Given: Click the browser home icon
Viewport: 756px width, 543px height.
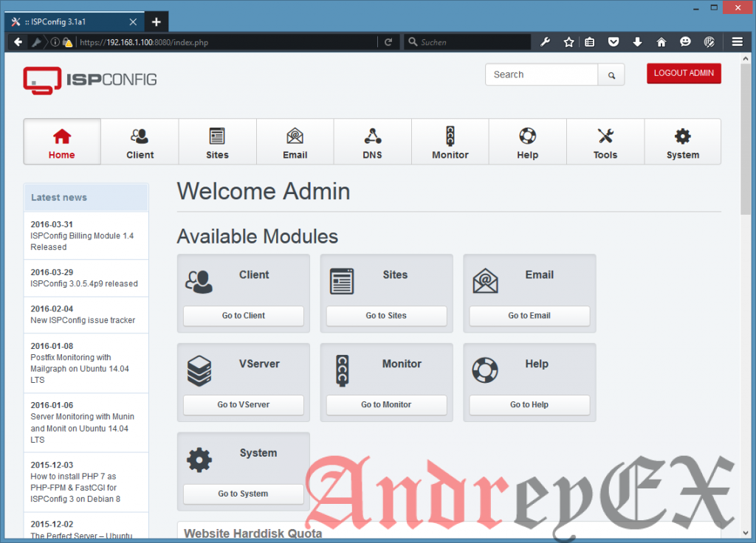Looking at the screenshot, I should [x=661, y=42].
